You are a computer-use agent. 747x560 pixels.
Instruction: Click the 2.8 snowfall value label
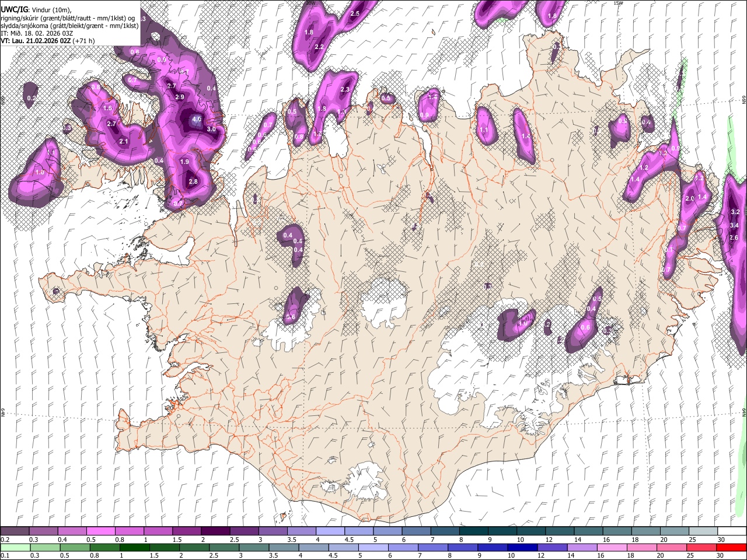coord(193,182)
